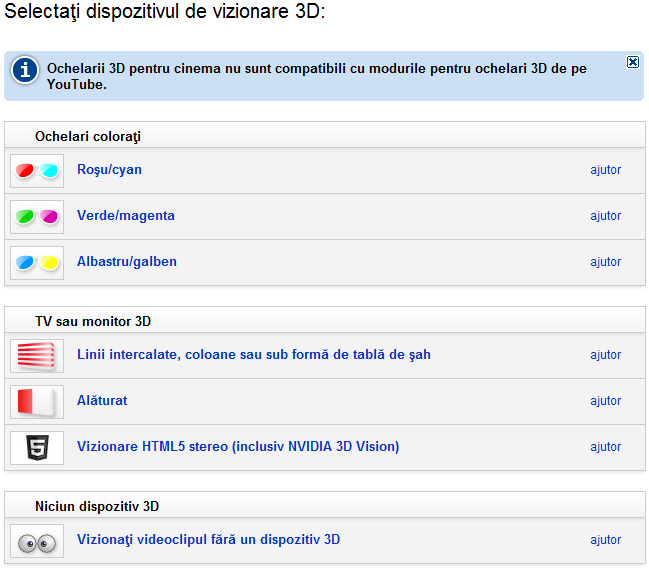Click the side-by-side red and white icon
This screenshot has height=570, width=649.
pos(37,402)
